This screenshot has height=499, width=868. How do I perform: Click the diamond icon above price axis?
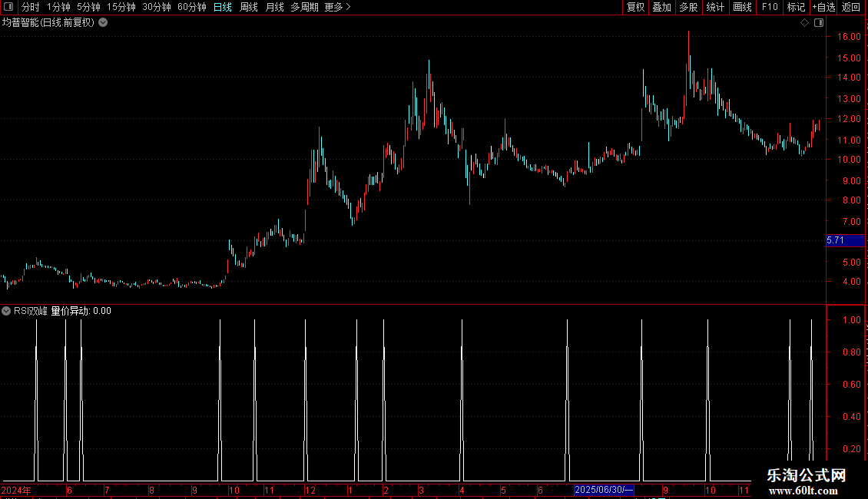(x=805, y=23)
